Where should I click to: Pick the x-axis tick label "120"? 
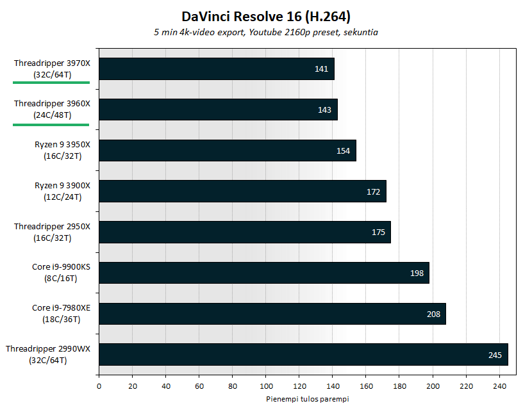(x=299, y=386)
